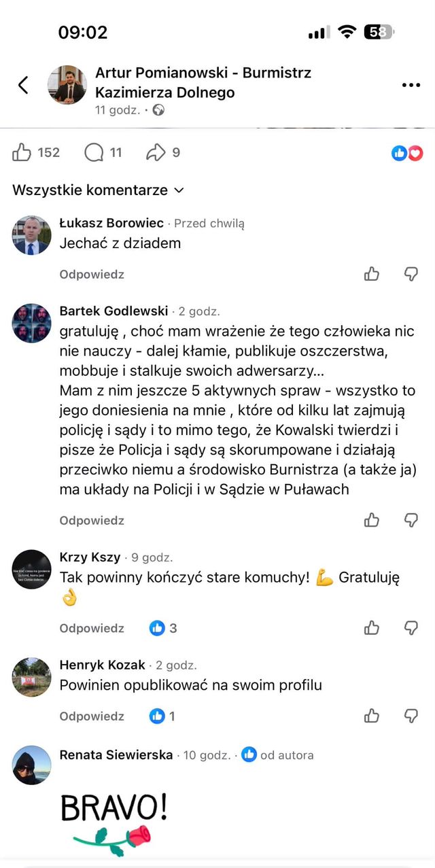Viewport: 435px width, 868px height.
Task: Toggle thumbs up on Henryk Kozak's comment
Action: tap(372, 715)
